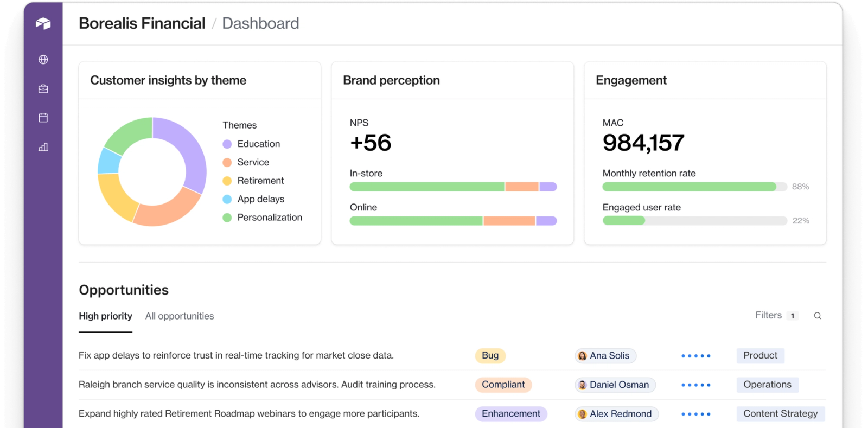Click the Daniel Osman name chip
Screen dimensions: 868x428
615,385
